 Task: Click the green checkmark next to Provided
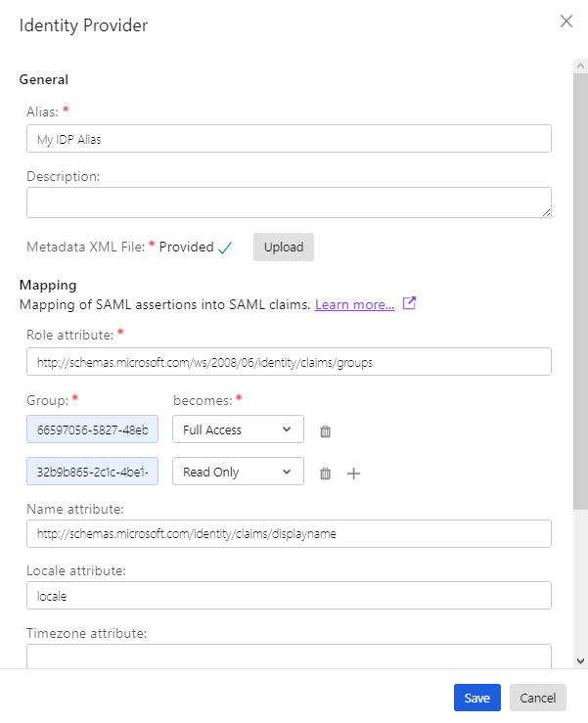tap(225, 248)
